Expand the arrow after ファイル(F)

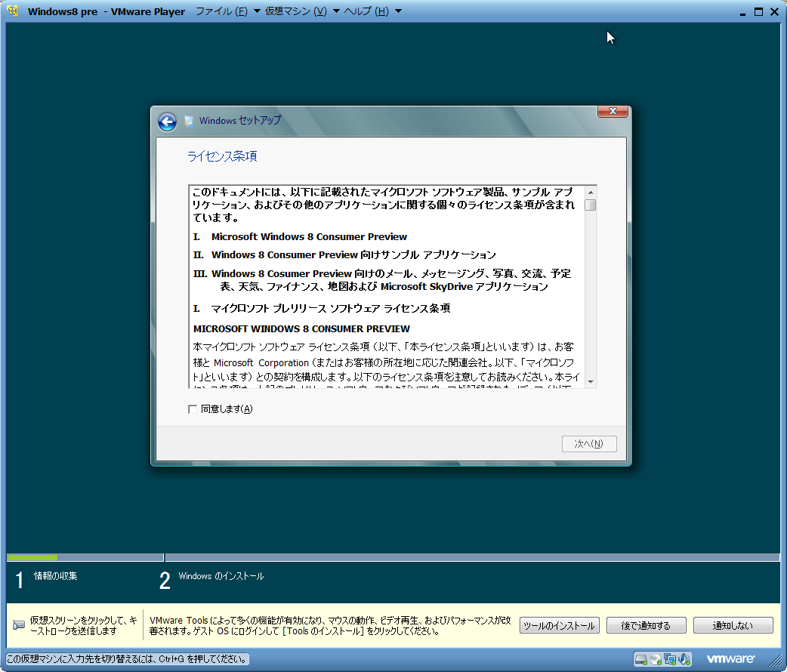point(257,11)
